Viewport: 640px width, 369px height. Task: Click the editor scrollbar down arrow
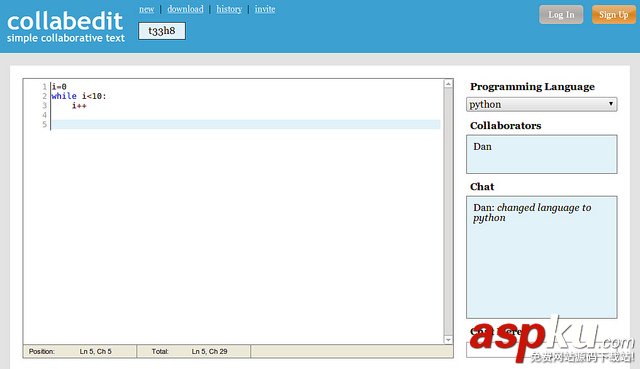(x=448, y=340)
